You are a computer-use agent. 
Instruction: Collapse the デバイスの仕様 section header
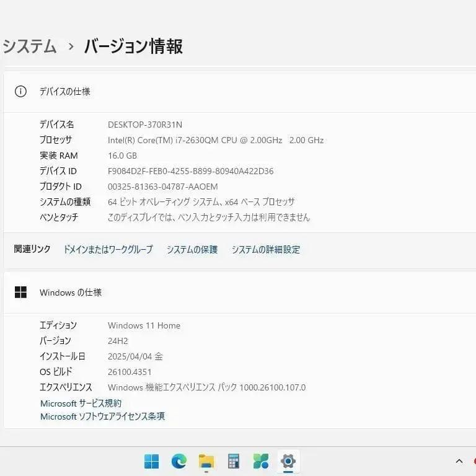[x=240, y=92]
